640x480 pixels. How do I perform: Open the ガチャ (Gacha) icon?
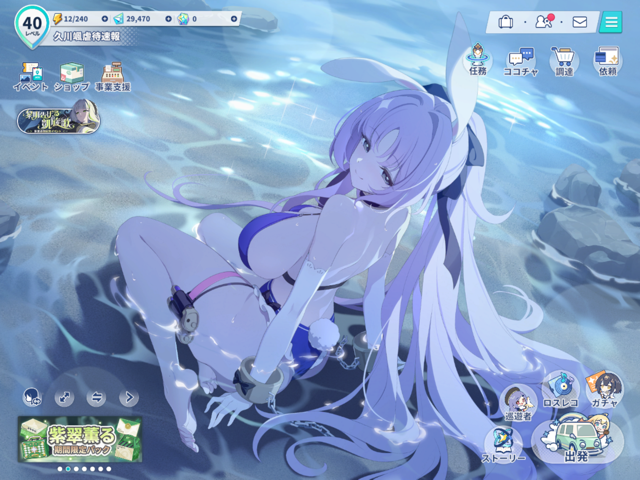pyautogui.click(x=604, y=390)
